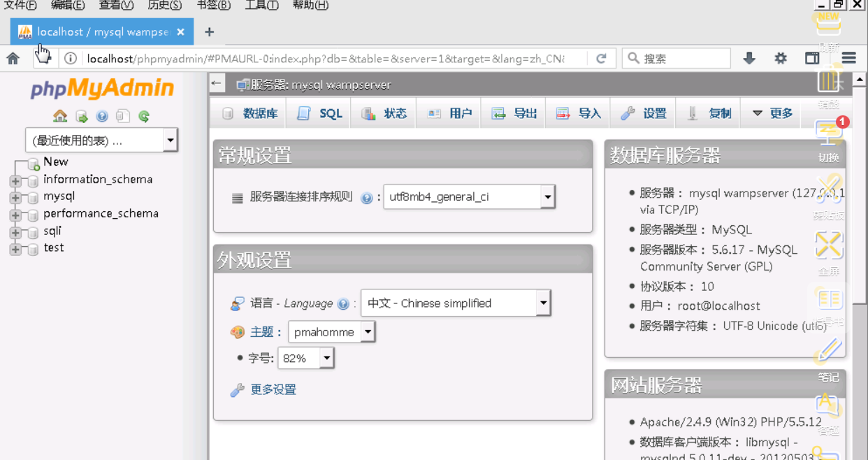Switch to the 设置 Settings tab
This screenshot has height=460, width=868.
[644, 113]
